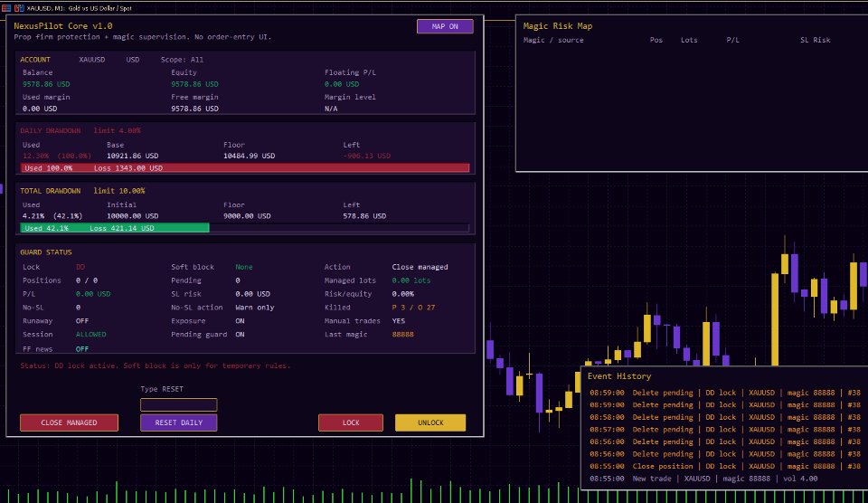Click the Manual trades YES value
868x503 pixels.
(399, 321)
